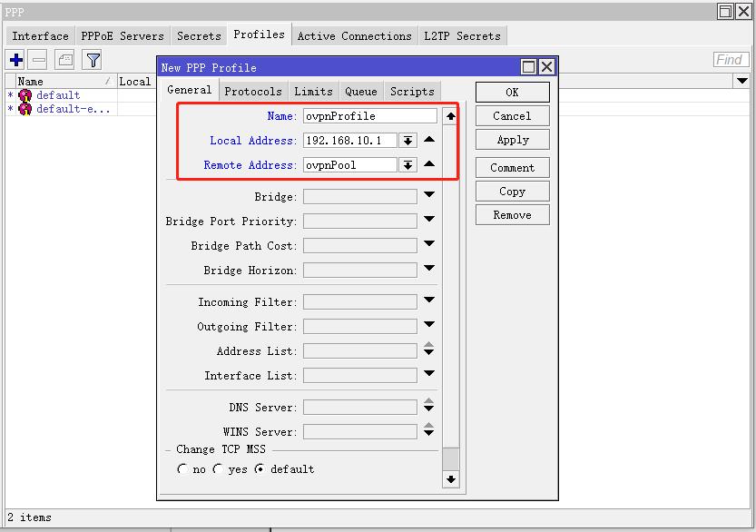The height and width of the screenshot is (532, 756).
Task: Select 'yes' for Change TCP MSS
Action: tap(219, 469)
